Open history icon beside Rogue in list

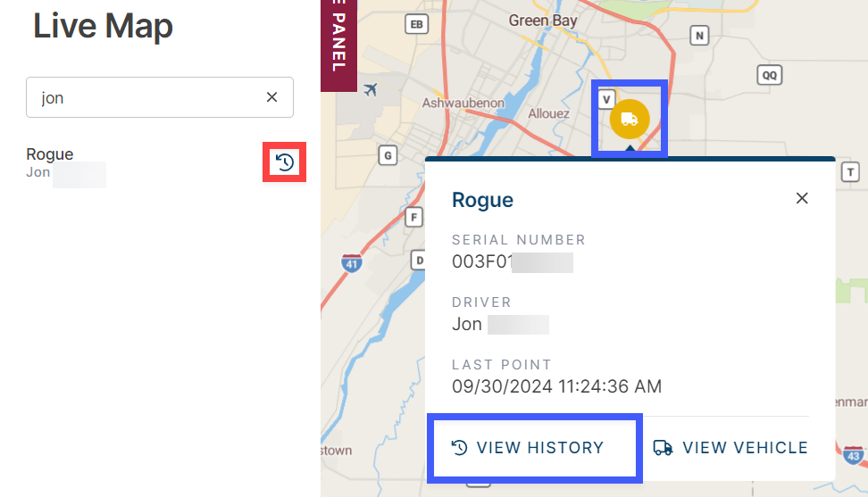(x=285, y=162)
